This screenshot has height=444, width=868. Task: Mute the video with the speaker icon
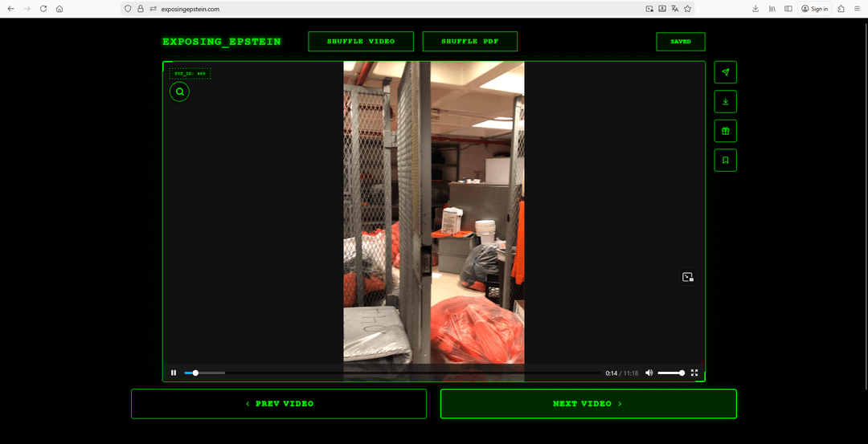point(649,373)
